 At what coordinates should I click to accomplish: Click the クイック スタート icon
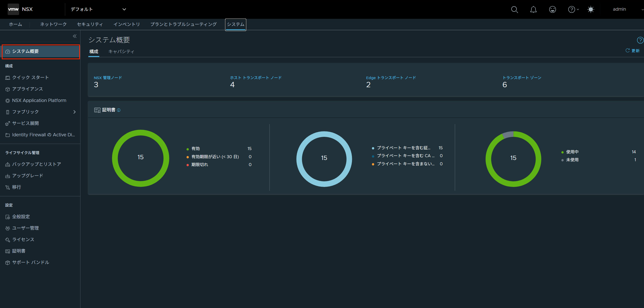tap(8, 78)
